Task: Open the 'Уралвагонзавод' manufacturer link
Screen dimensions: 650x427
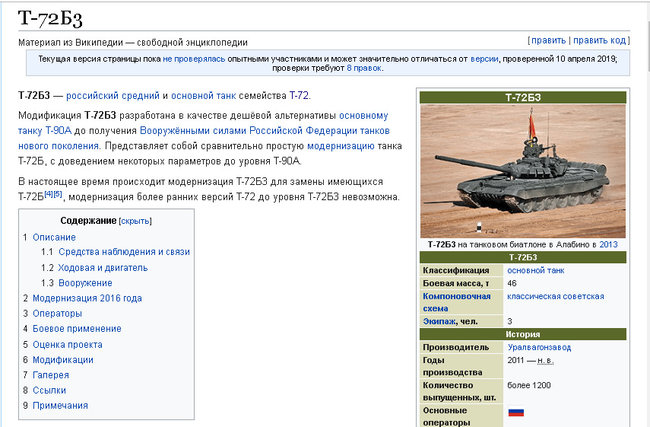Action: pos(539,347)
